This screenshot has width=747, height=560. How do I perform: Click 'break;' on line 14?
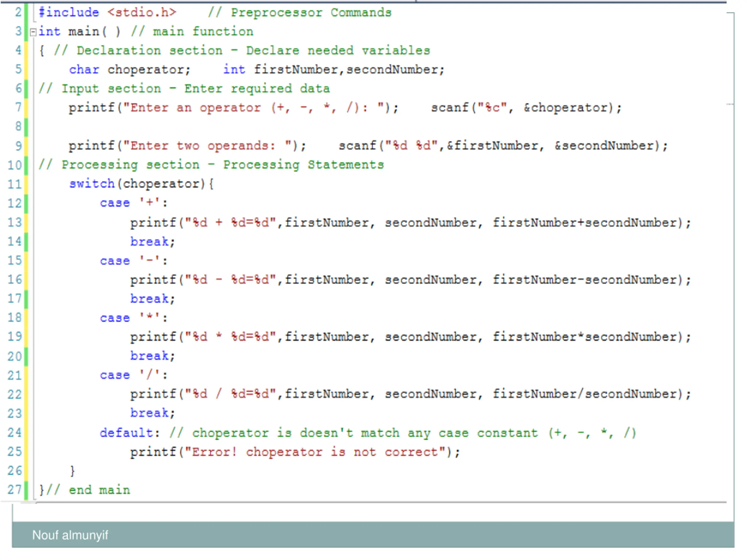point(153,242)
